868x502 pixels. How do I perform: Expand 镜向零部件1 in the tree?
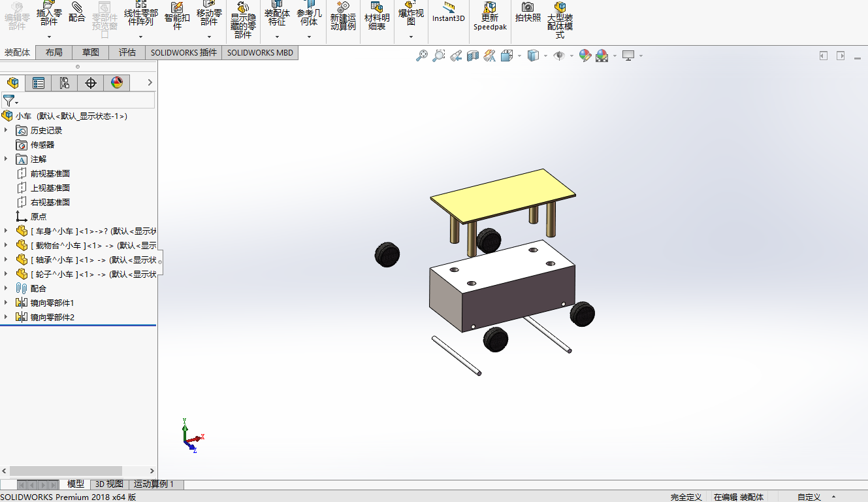click(6, 303)
